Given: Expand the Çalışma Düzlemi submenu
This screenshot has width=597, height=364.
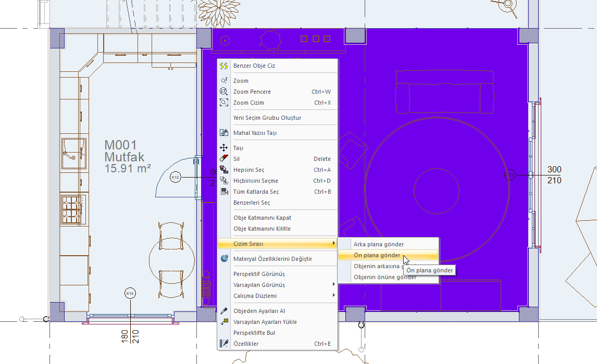Looking at the screenshot, I should 333,296.
